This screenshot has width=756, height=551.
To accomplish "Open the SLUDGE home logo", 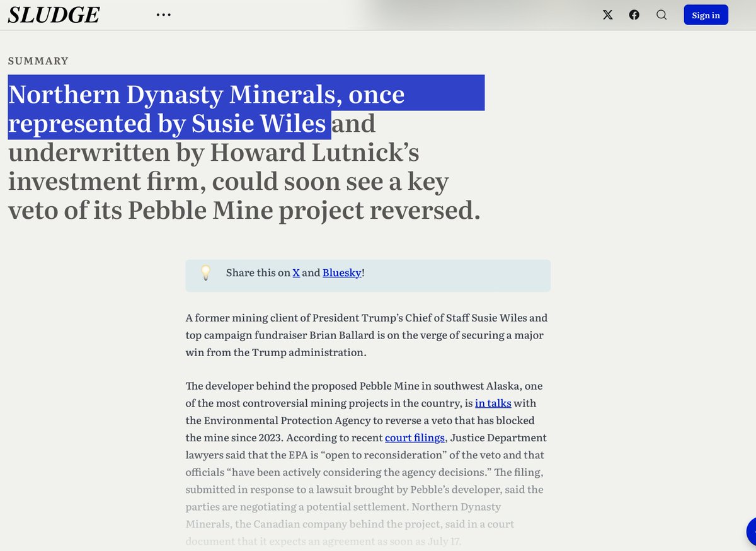I will pos(54,14).
